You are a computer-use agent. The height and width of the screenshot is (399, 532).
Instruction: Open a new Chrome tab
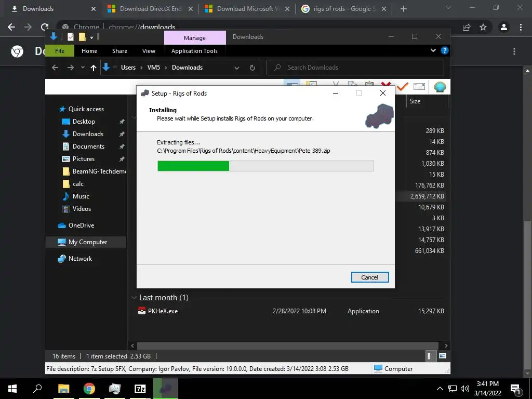point(403,9)
